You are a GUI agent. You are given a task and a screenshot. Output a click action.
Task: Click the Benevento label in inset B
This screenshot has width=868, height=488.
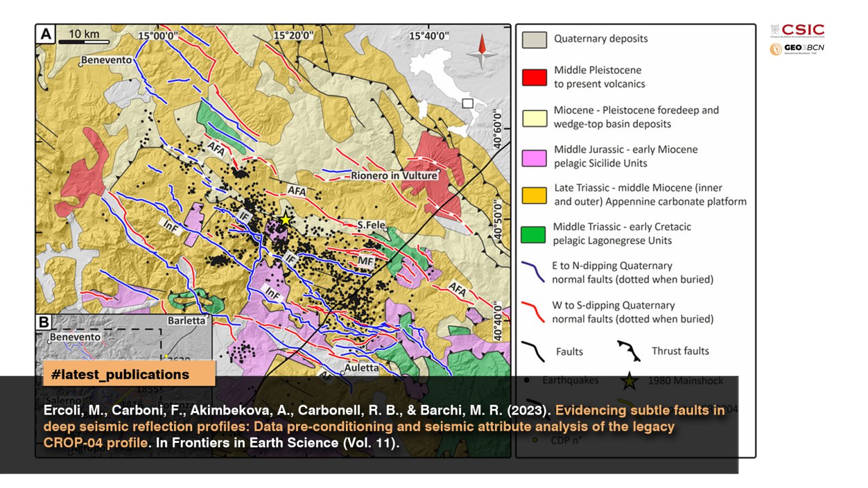pyautogui.click(x=75, y=337)
